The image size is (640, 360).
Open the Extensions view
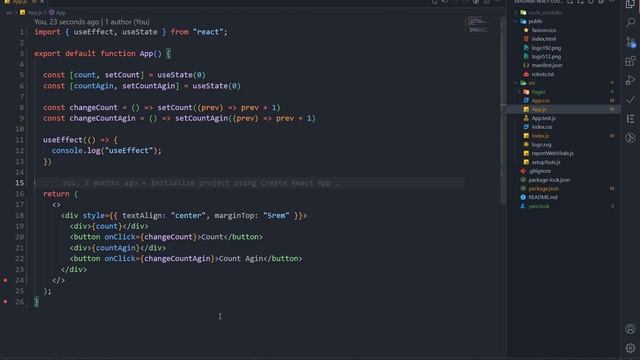point(631,61)
